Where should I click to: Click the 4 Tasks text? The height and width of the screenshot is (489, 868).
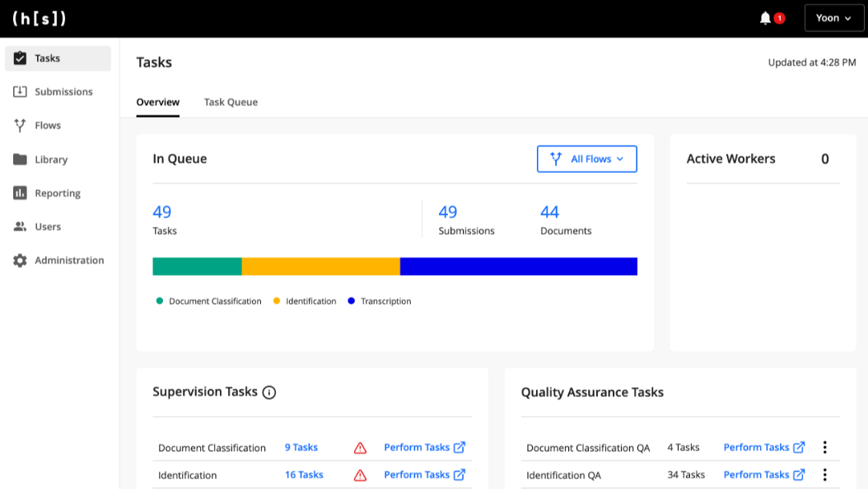click(x=683, y=447)
